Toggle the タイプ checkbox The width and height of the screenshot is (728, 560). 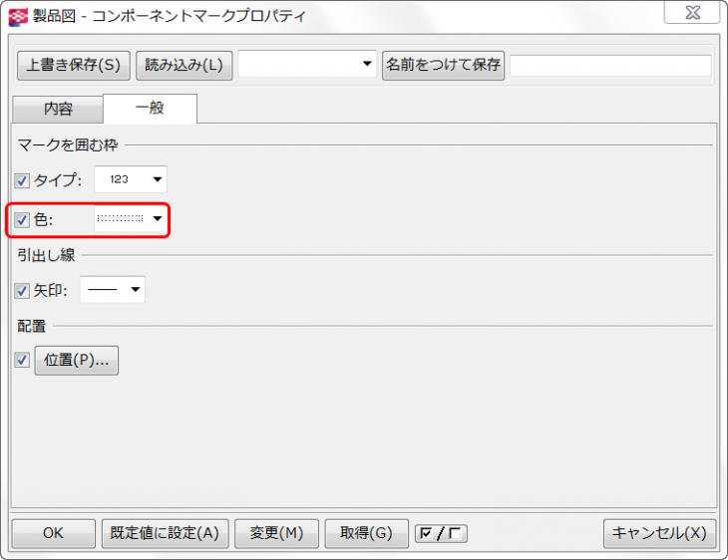[x=22, y=180]
